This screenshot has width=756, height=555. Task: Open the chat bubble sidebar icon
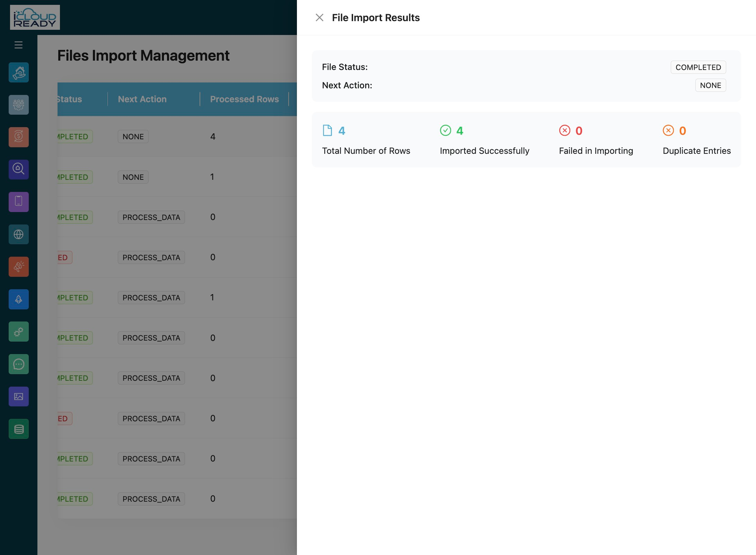[19, 364]
